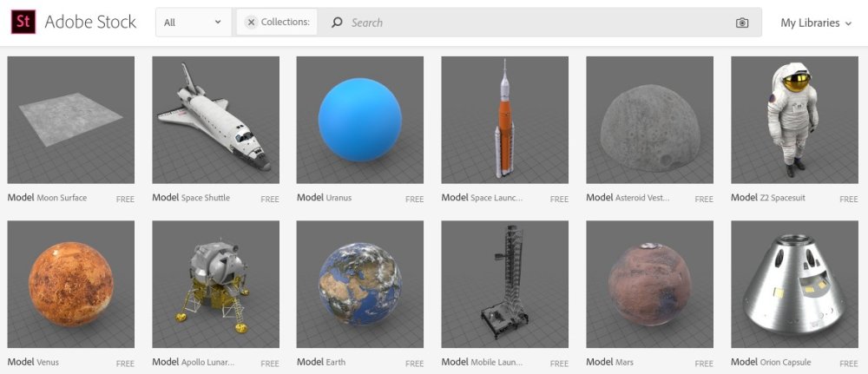Open the Venus model thumbnail
The width and height of the screenshot is (868, 374).
[x=71, y=284]
